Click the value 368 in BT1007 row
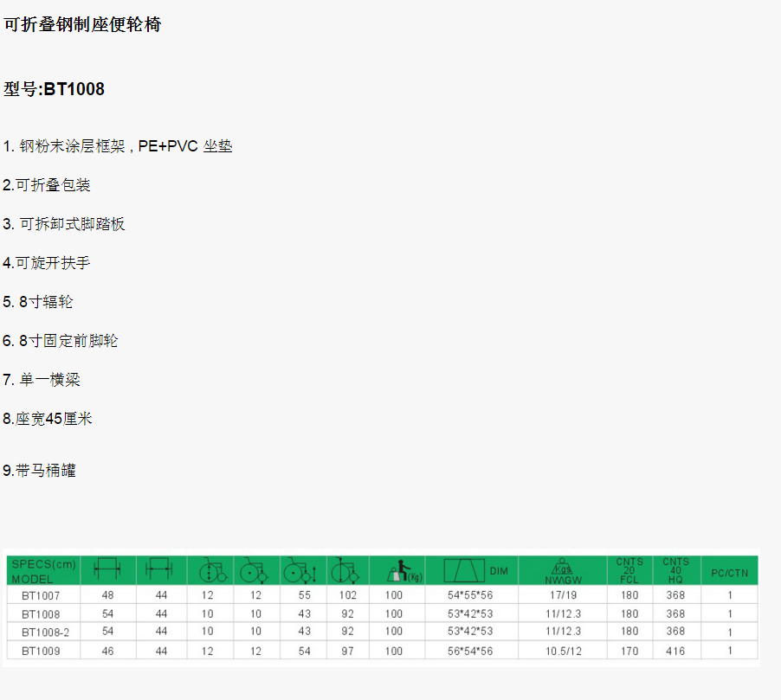This screenshot has height=700, width=781. [x=675, y=595]
